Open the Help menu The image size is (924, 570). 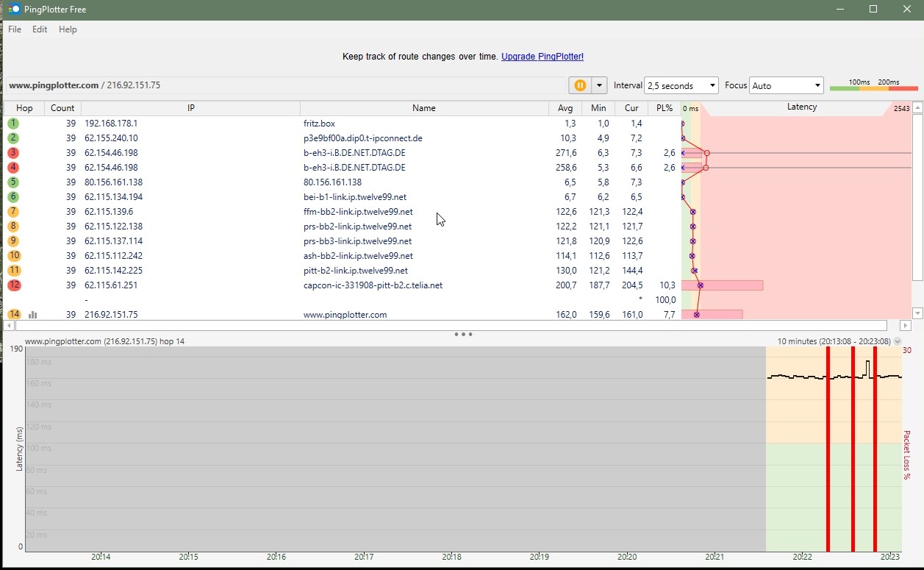pos(68,29)
